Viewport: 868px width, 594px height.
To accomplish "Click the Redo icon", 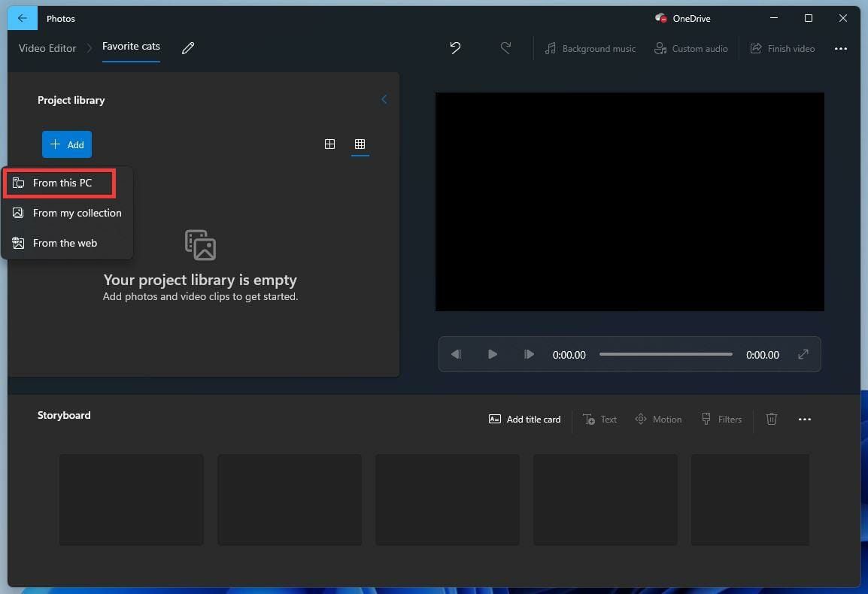I will [506, 47].
